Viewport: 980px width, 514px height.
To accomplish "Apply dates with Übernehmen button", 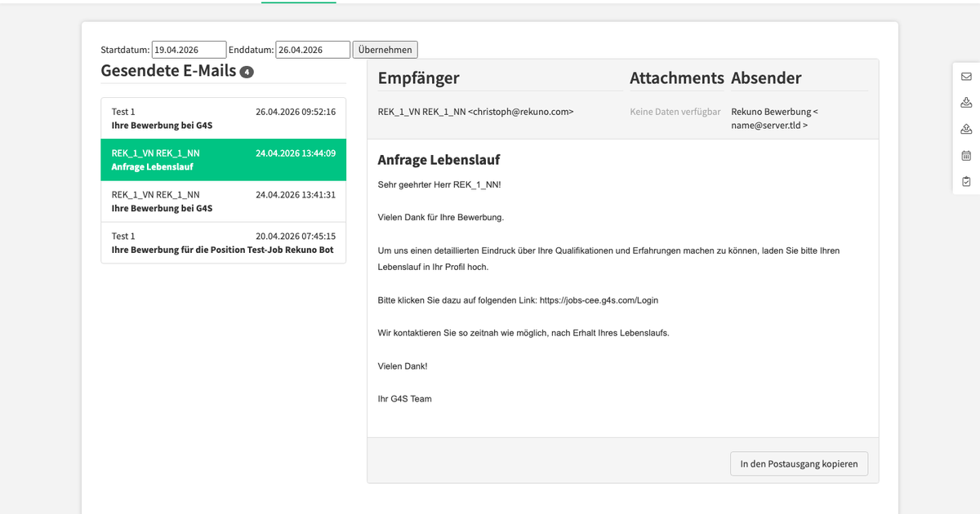I will click(x=385, y=50).
